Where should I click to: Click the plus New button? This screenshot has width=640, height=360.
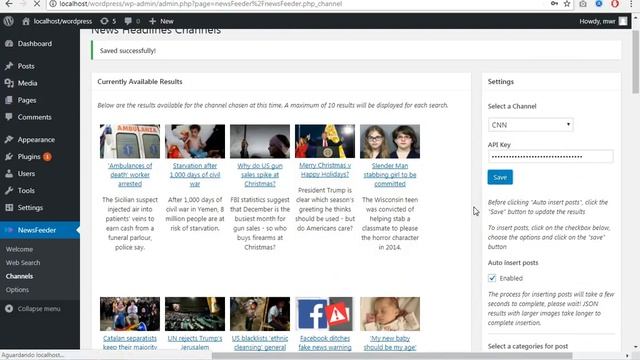[x=161, y=21]
